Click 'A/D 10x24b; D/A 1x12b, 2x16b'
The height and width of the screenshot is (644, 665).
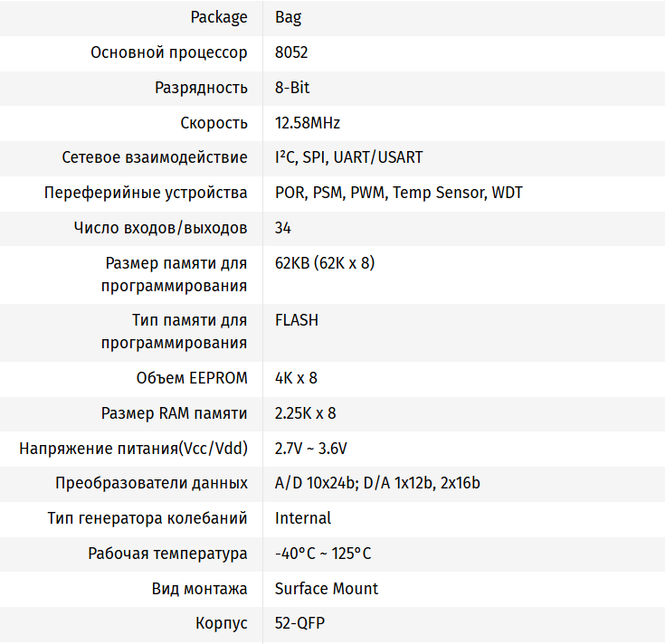coord(377,483)
